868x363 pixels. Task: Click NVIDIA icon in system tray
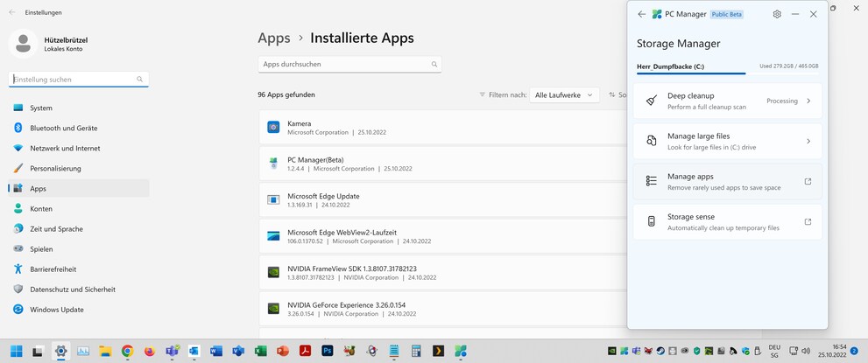pos(611,351)
